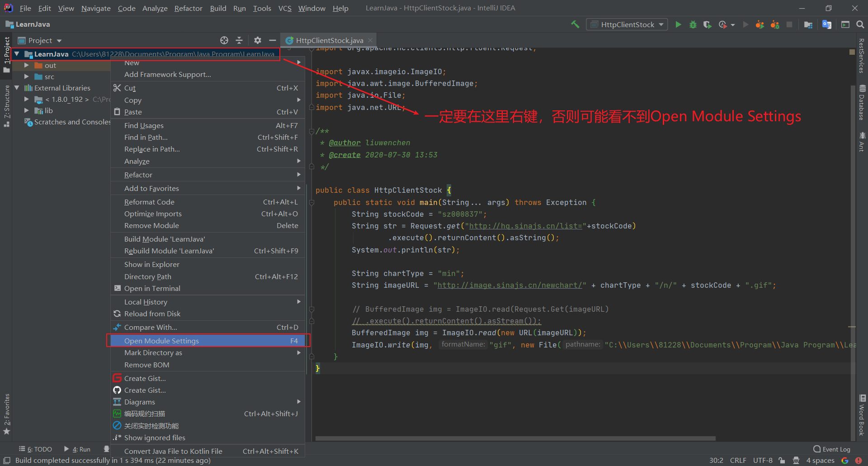The height and width of the screenshot is (466, 868).
Task: Click the Select Opened File crosshair icon
Action: (x=224, y=40)
